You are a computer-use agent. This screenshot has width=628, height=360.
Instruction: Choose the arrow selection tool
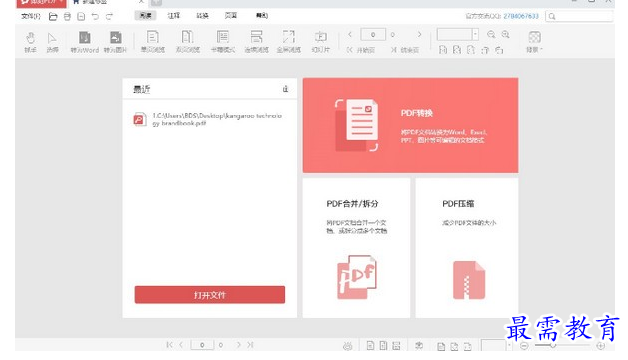(52, 42)
